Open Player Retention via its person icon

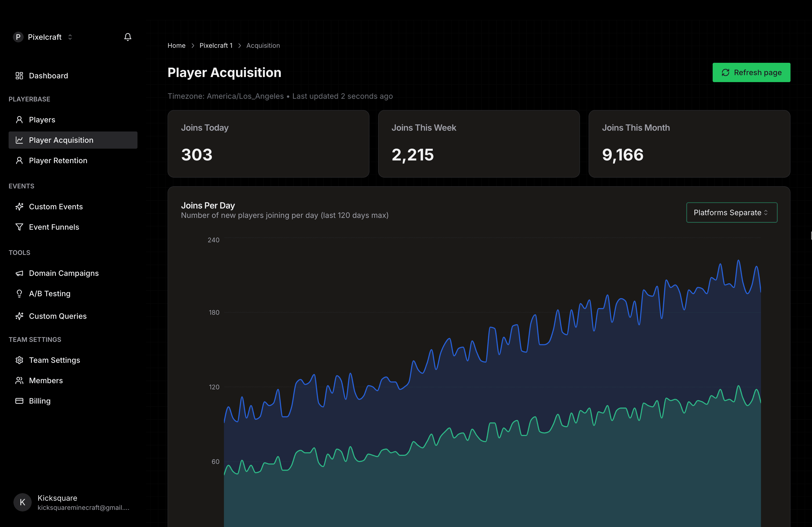(x=19, y=160)
